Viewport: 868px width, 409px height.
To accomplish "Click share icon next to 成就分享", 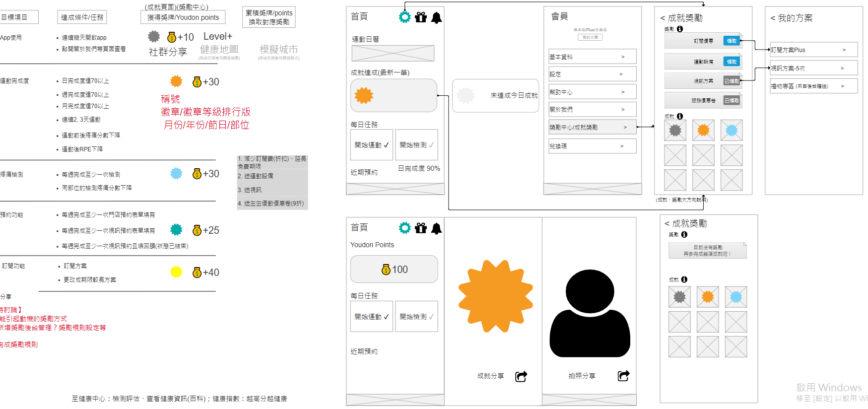I will point(521,376).
